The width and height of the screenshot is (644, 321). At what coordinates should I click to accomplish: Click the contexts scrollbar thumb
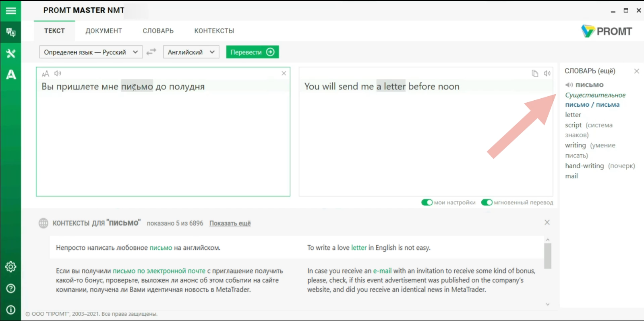tap(548, 256)
